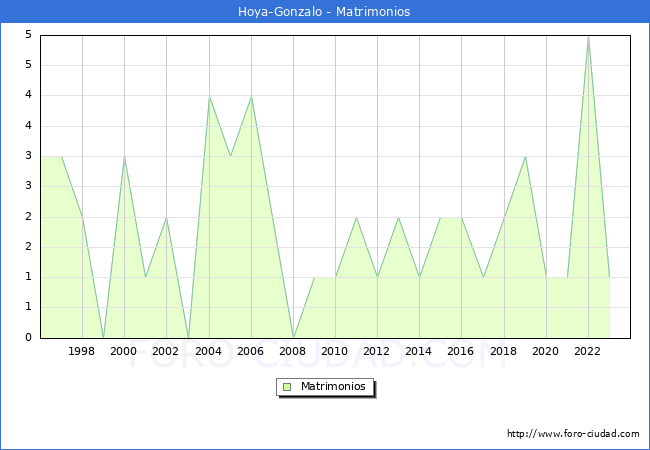Viewport: 650px width, 450px height.
Task: Select the 2008 x-axis label
Action: click(x=293, y=351)
